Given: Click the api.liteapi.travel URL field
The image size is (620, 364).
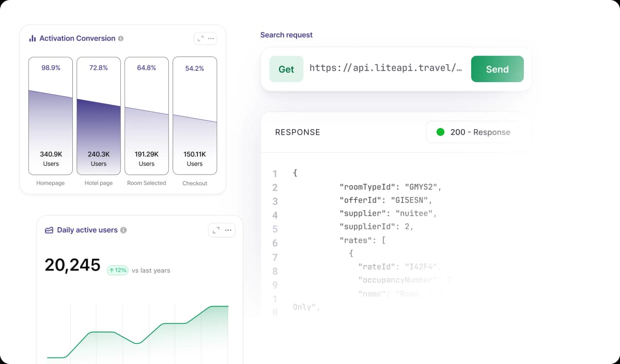Looking at the screenshot, I should [x=385, y=68].
